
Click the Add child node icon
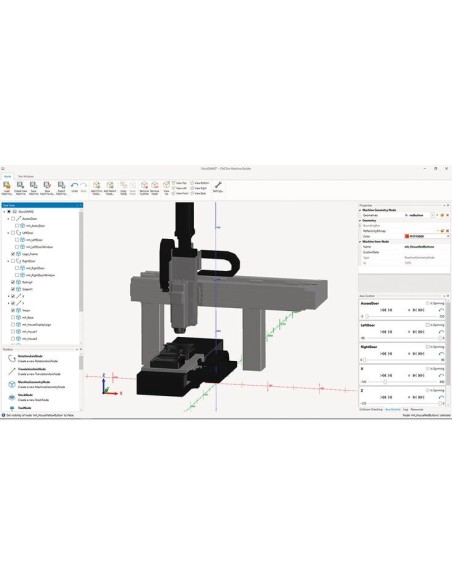tap(96, 188)
